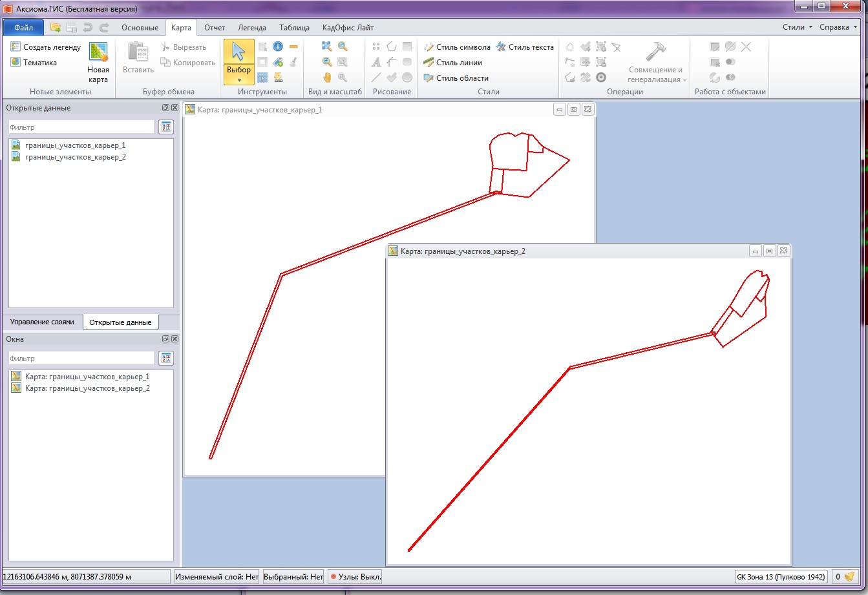
Task: Click Тематика thematic map icon
Action: coord(34,63)
